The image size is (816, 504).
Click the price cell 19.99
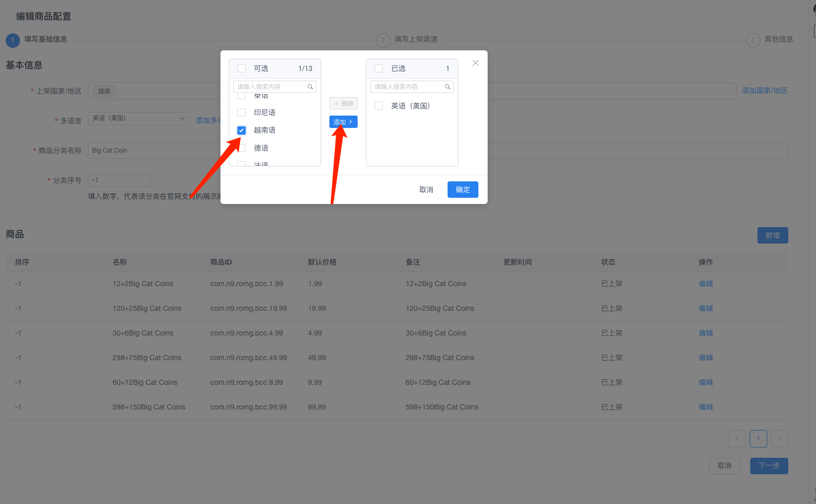[x=317, y=308]
